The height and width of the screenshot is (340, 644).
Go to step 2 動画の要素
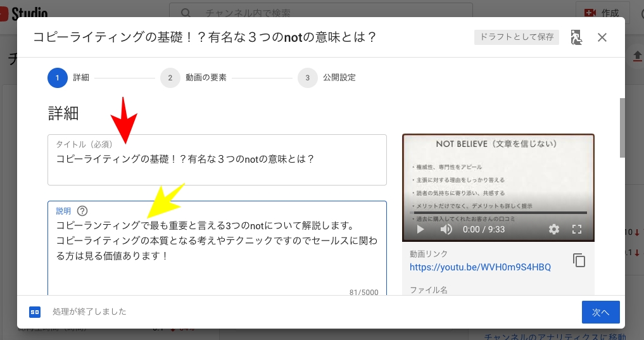[170, 78]
